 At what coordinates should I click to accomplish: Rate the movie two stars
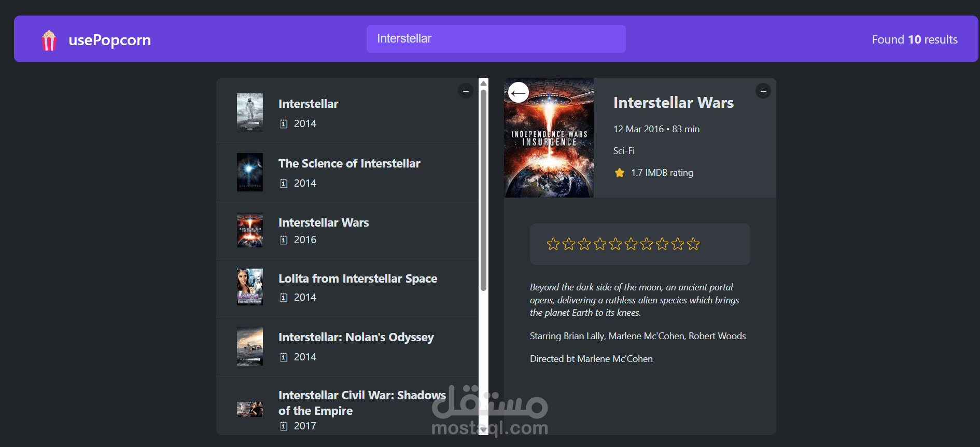pyautogui.click(x=569, y=244)
